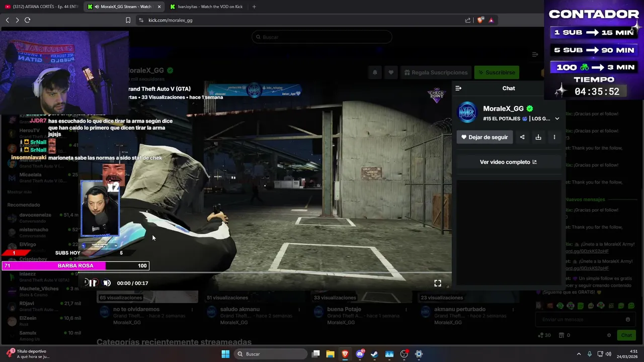Select Machete_Vilches in the sidebar
The height and width of the screenshot is (362, 644).
tap(43, 292)
